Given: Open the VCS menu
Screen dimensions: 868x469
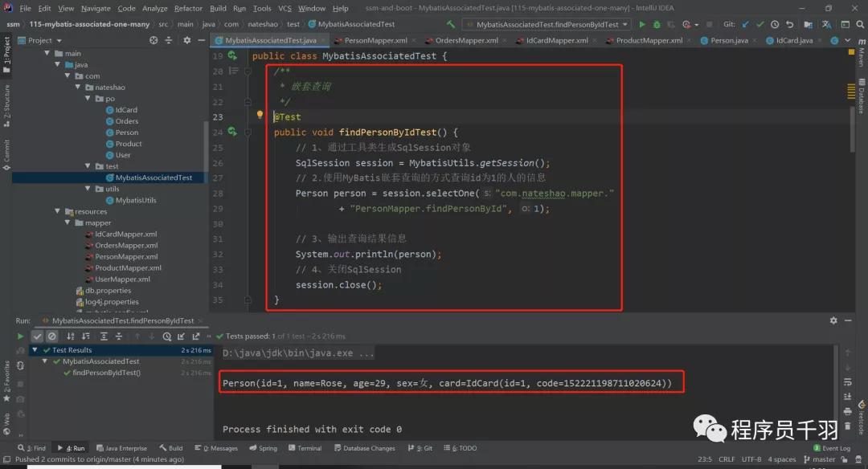Looking at the screenshot, I should pyautogui.click(x=285, y=8).
